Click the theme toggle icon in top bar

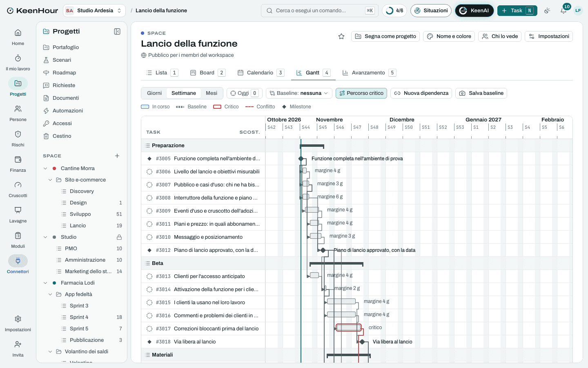point(548,11)
